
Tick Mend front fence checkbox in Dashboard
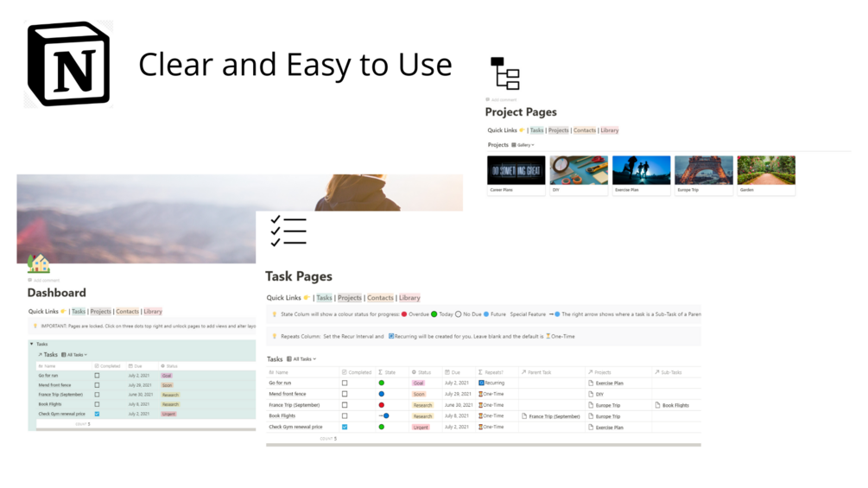coord(97,385)
